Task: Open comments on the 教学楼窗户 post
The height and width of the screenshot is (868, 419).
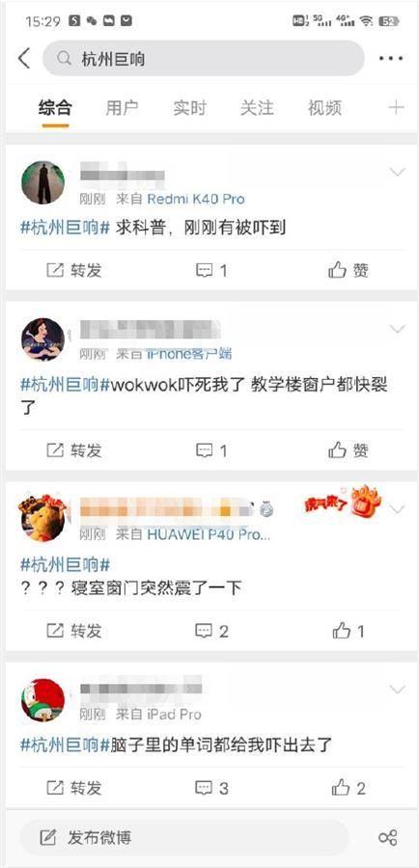Action: (212, 450)
